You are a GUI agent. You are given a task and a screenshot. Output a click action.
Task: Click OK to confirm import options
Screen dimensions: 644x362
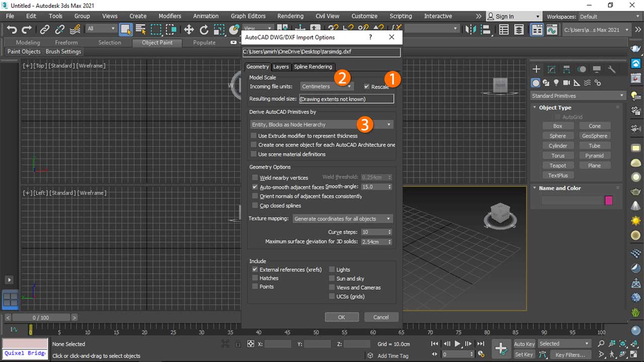click(342, 317)
